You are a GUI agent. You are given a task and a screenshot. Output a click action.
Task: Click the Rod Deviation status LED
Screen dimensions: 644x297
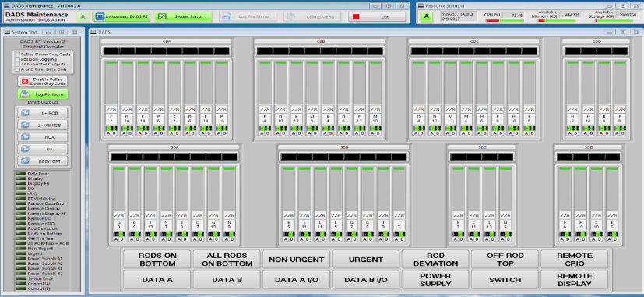[x=20, y=228]
